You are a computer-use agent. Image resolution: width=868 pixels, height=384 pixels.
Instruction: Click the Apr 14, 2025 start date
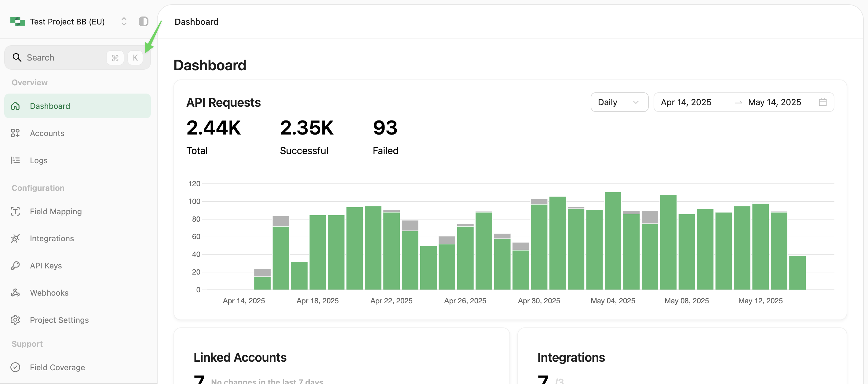(x=686, y=102)
